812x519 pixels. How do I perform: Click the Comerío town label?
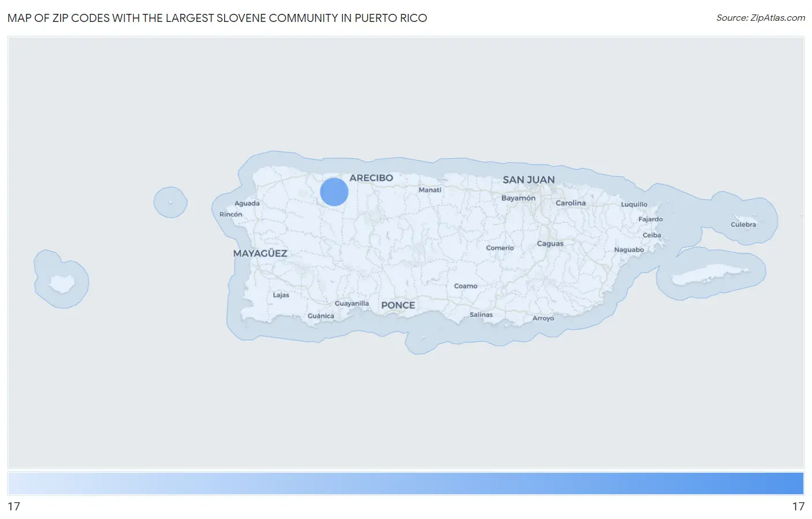click(500, 248)
